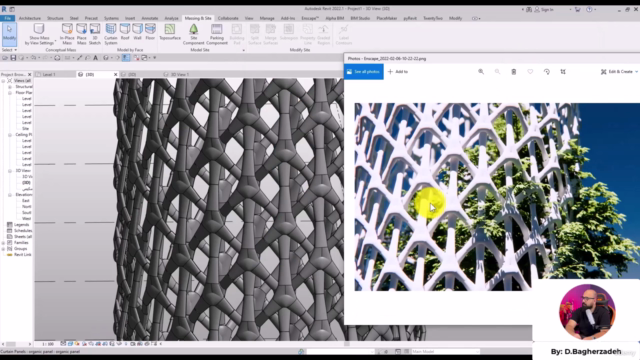Open the Structure ribbon tab
Viewport: 640px width, 360px height.
[55, 18]
